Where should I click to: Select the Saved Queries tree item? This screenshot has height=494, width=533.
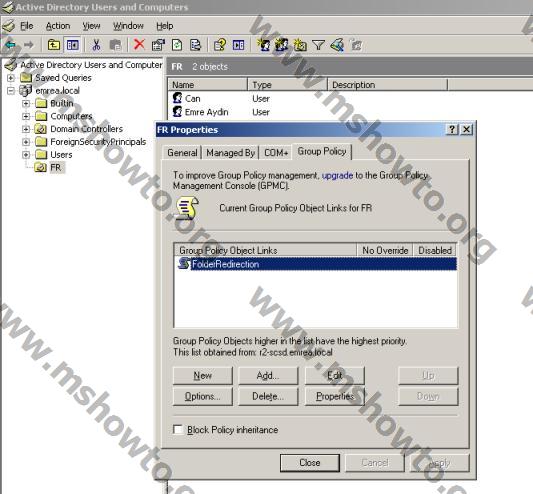(x=63, y=78)
